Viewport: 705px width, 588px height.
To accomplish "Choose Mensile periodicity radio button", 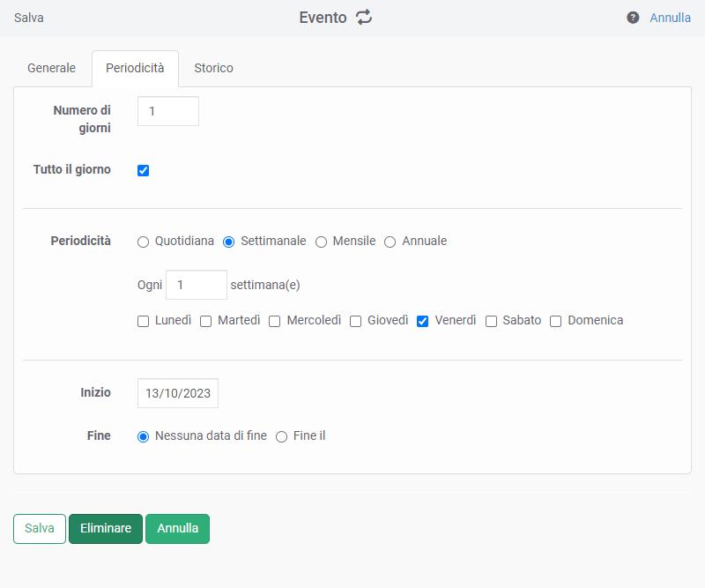I will click(322, 242).
